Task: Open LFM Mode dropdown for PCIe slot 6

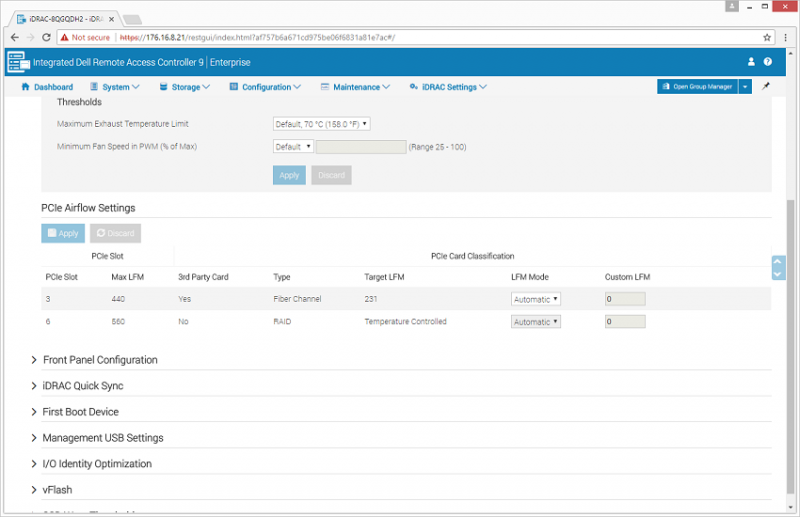Action: tap(535, 322)
